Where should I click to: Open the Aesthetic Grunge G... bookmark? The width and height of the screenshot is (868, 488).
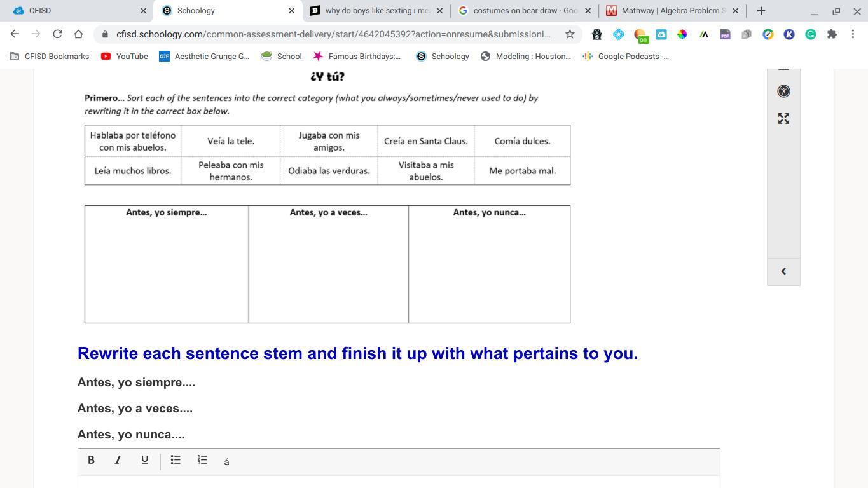point(204,57)
